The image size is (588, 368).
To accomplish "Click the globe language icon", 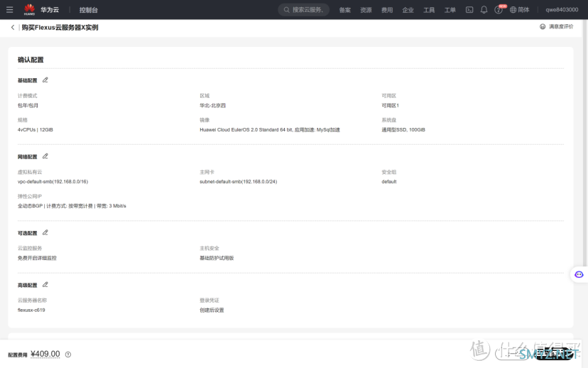I will point(513,10).
